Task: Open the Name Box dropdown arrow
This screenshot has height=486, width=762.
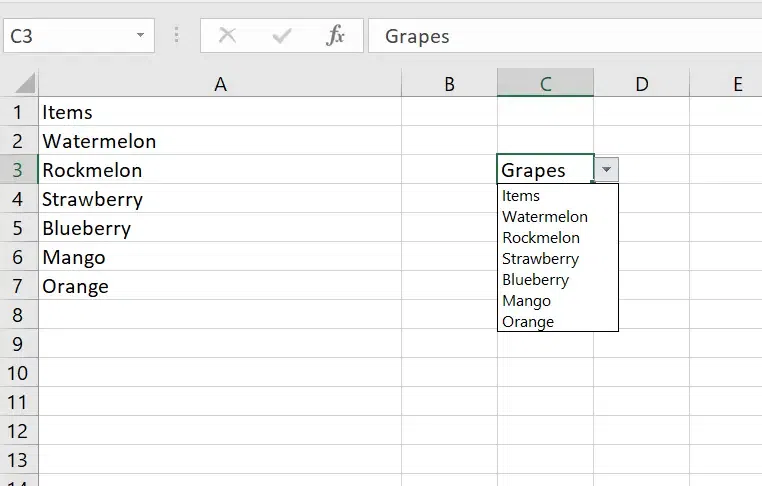Action: click(140, 36)
